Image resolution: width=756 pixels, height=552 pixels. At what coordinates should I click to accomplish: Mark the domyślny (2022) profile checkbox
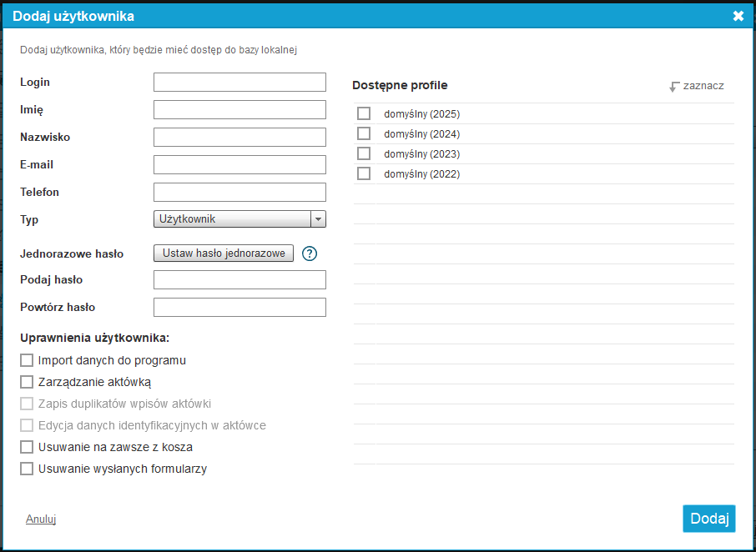tap(364, 173)
